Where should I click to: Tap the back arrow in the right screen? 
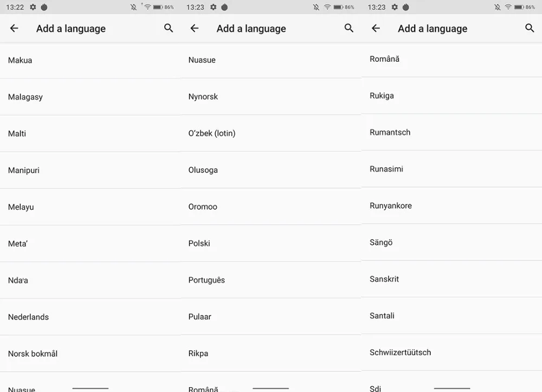[376, 28]
